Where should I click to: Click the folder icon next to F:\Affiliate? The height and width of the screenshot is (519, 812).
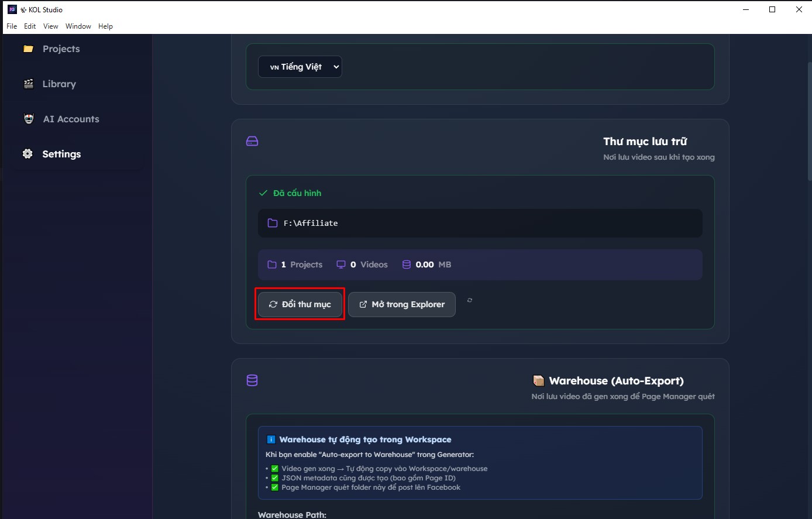point(272,224)
